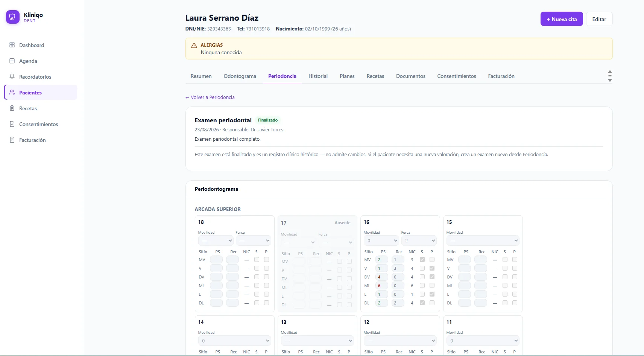Open tooth 16 Movilidad dropdown
644x356 pixels.
[x=381, y=240]
